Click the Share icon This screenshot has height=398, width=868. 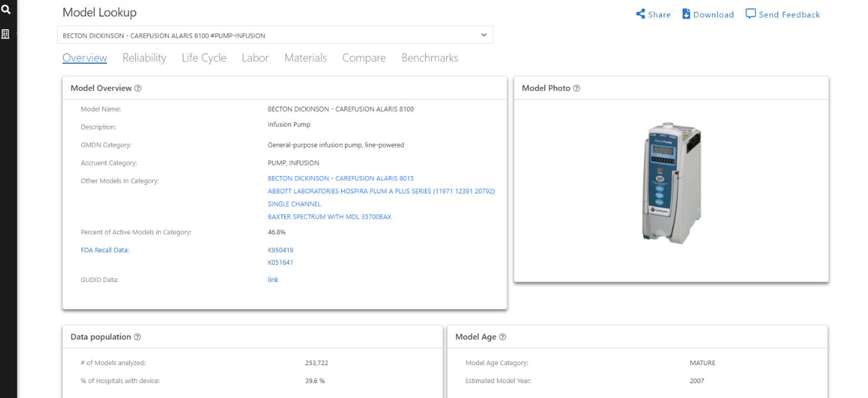click(641, 14)
